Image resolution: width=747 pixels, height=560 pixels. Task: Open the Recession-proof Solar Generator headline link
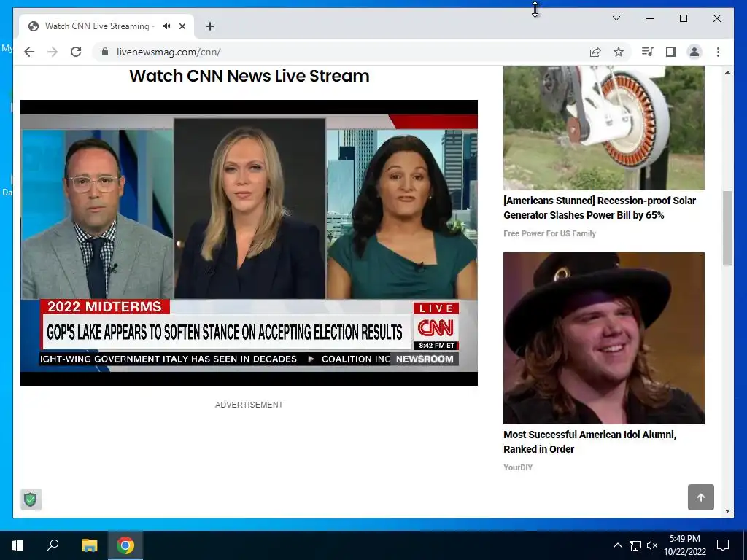(x=600, y=208)
